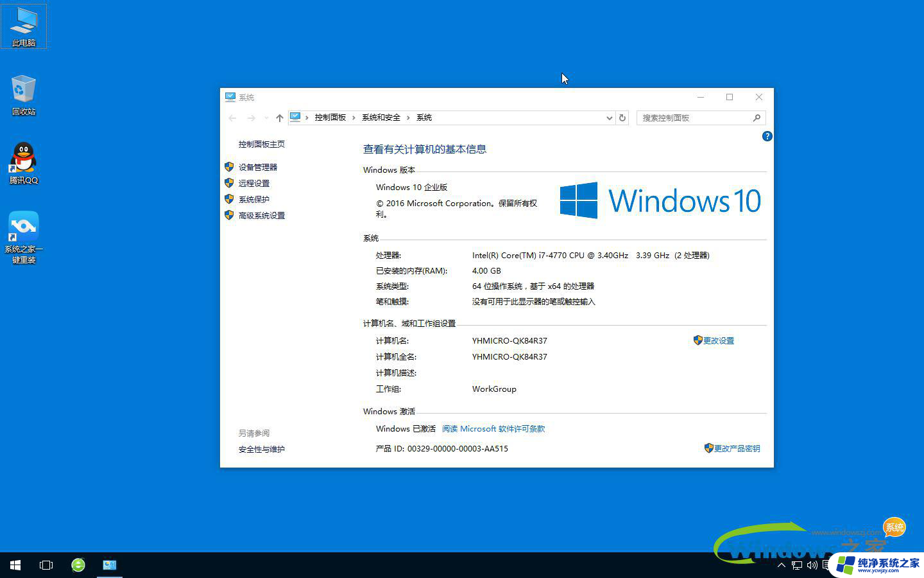Click the 产品 ID 00329-00000-00003-AA515 text
The image size is (924, 578).
click(x=442, y=448)
